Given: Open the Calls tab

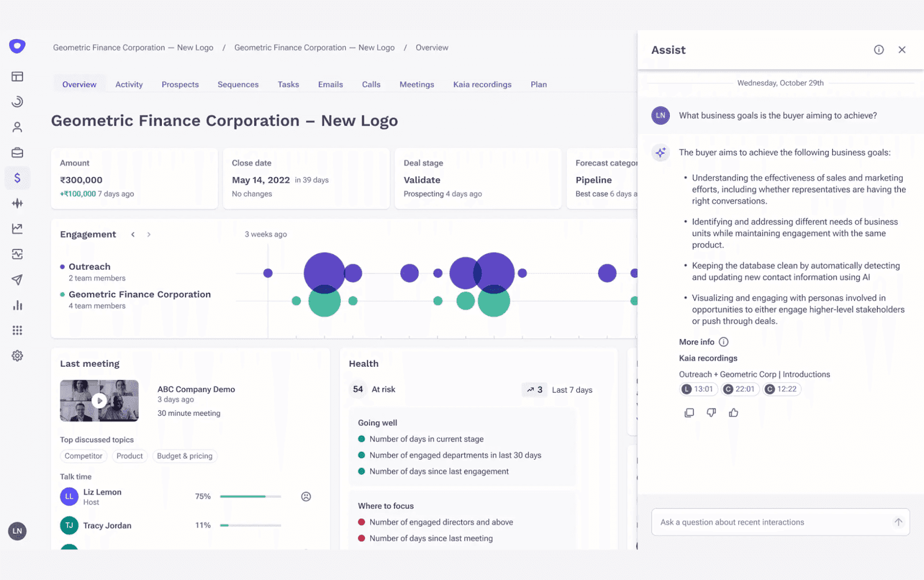Looking at the screenshot, I should coord(371,84).
